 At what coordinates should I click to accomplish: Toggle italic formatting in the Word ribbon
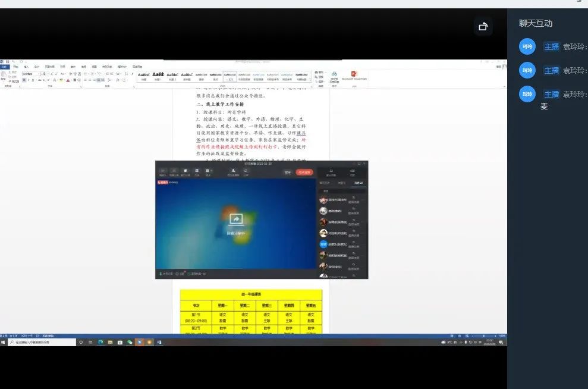tap(29, 80)
